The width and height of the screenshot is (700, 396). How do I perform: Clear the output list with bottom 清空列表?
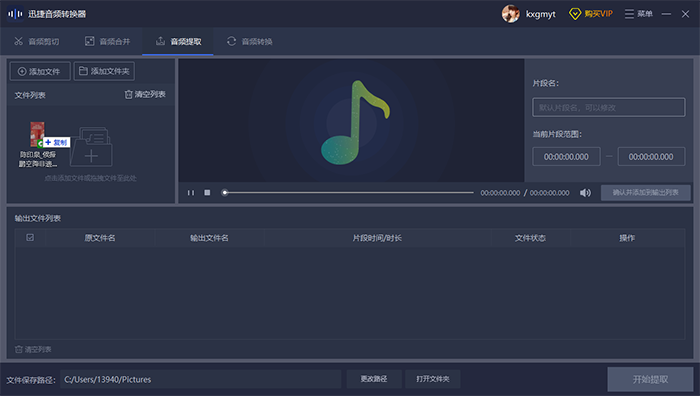(x=33, y=349)
